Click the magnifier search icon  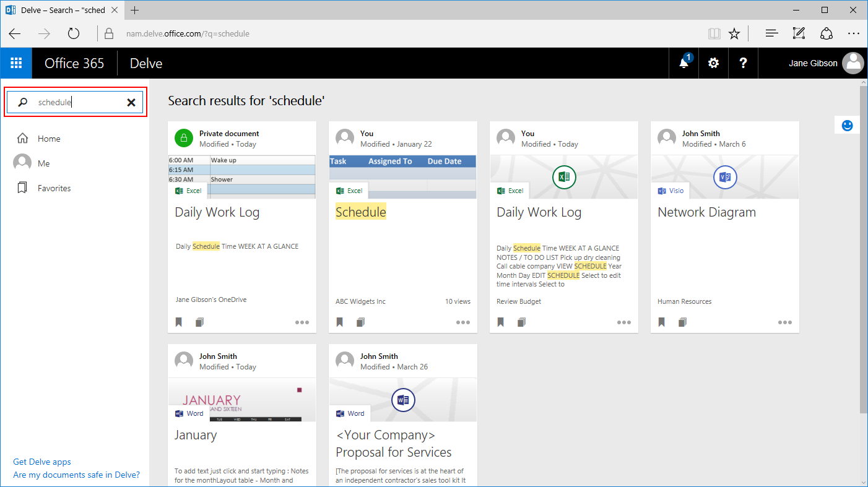coord(23,103)
